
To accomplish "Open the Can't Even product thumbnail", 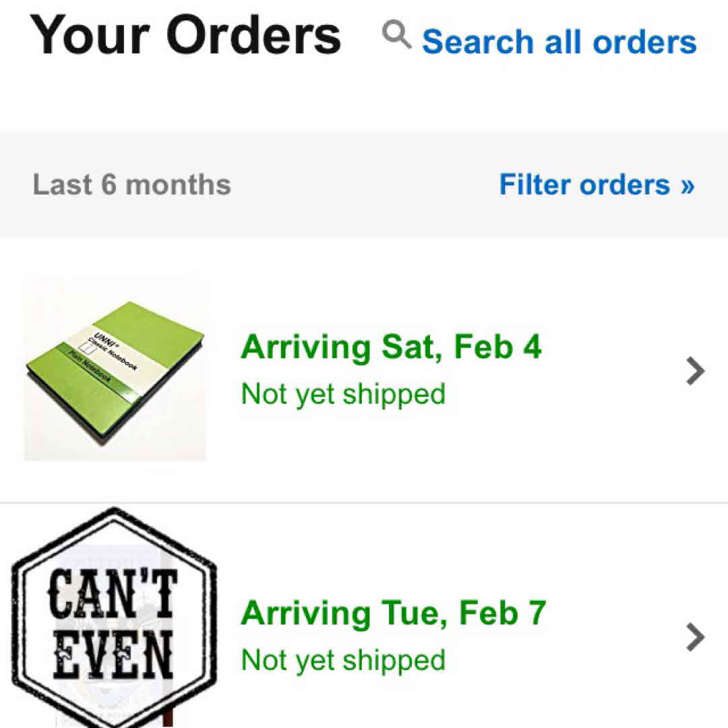I will pyautogui.click(x=115, y=620).
